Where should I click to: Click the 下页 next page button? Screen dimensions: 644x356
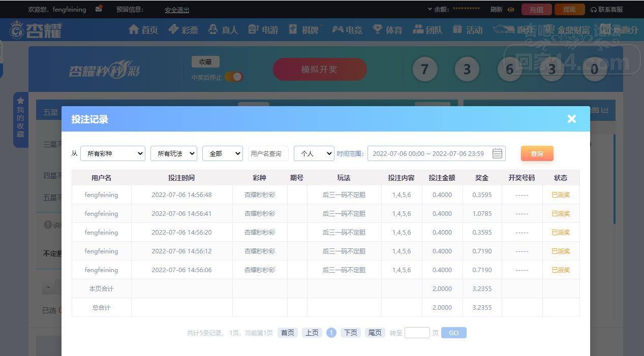[x=351, y=333]
